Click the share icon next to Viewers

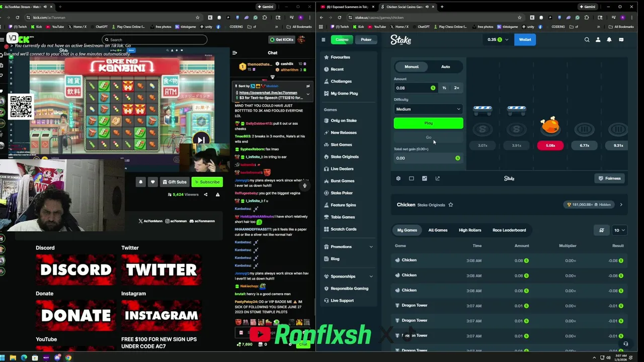click(x=205, y=195)
